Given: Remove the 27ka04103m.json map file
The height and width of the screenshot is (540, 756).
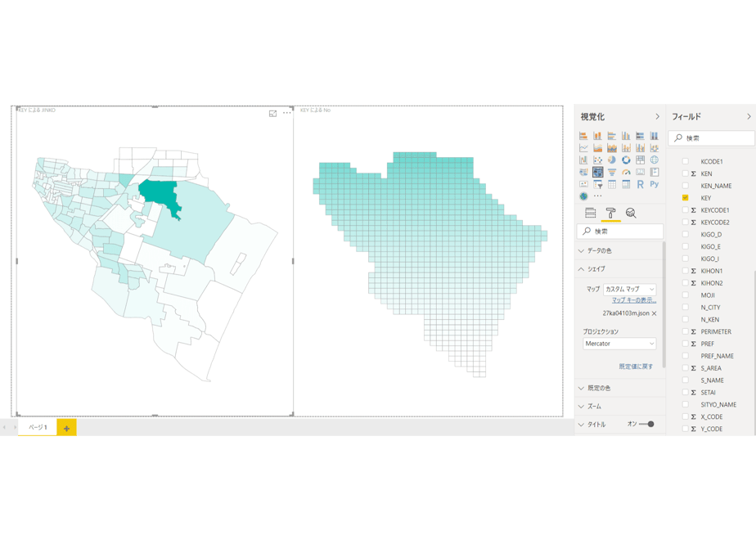Looking at the screenshot, I should pos(655,313).
